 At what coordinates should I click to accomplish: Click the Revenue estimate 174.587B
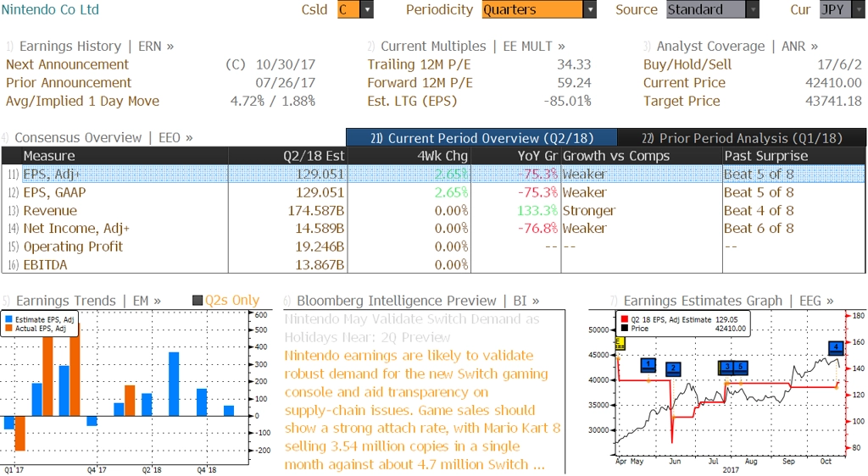coord(316,211)
